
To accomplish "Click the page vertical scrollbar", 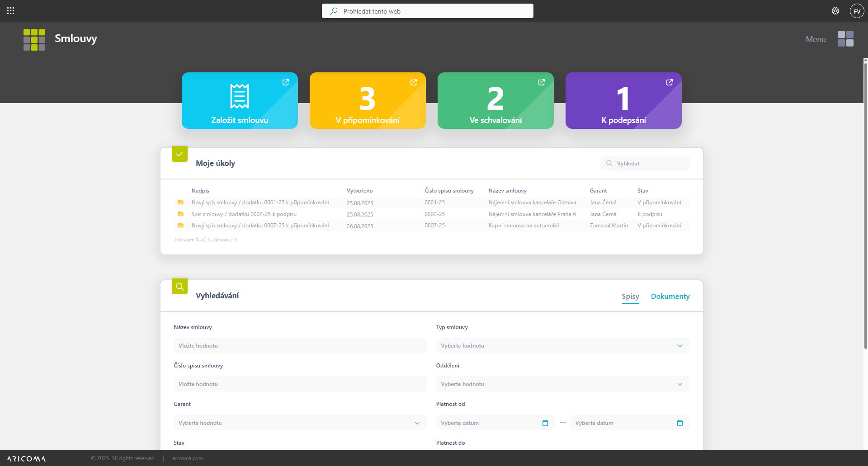I will pos(865,203).
